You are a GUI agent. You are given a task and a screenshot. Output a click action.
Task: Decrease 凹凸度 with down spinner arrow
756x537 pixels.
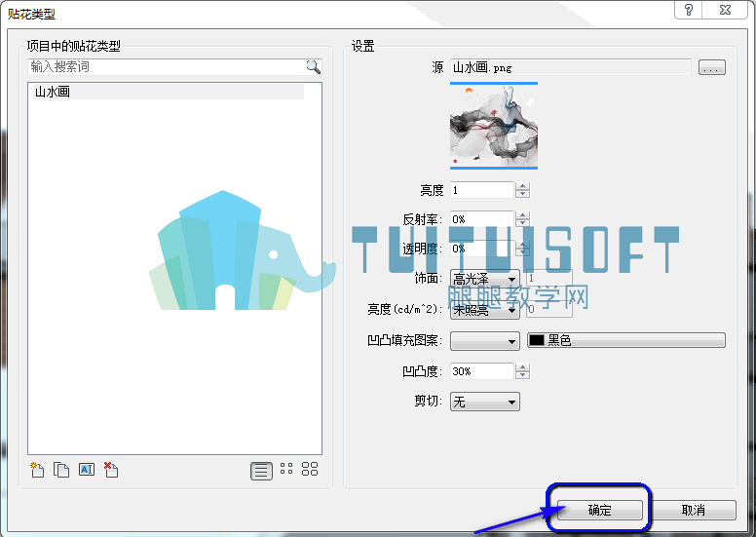[522, 375]
